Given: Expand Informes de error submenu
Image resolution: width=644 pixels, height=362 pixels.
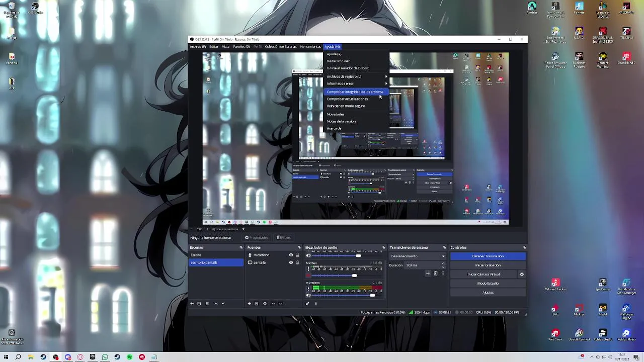Looking at the screenshot, I should pyautogui.click(x=356, y=83).
